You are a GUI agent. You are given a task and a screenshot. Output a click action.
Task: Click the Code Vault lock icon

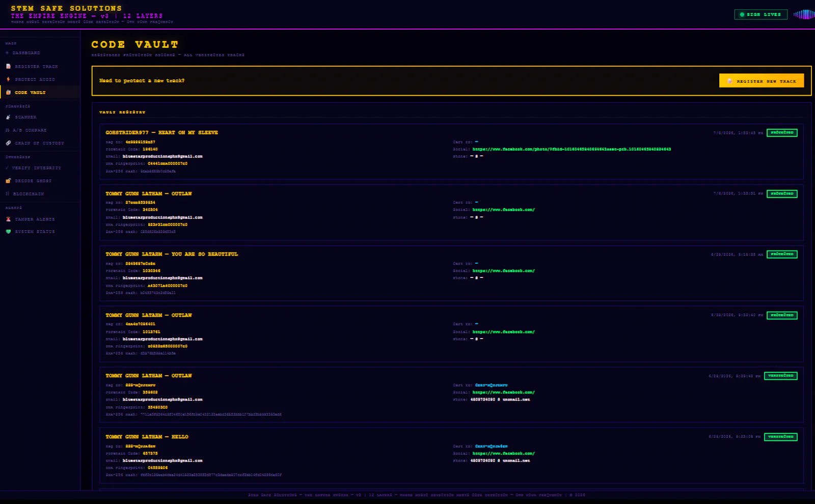click(8, 92)
